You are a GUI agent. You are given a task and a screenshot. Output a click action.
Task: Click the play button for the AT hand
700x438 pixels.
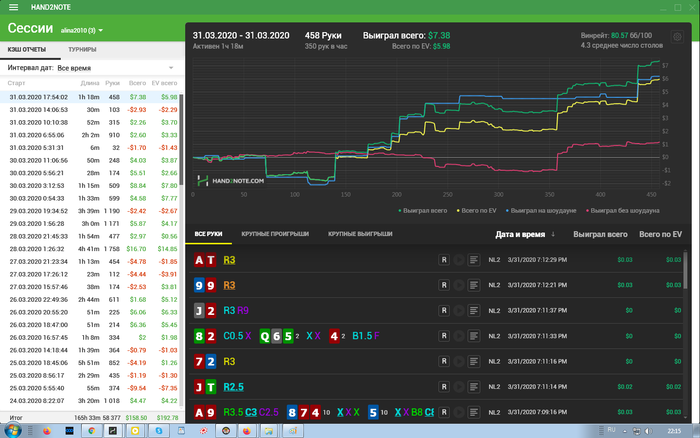pos(458,260)
